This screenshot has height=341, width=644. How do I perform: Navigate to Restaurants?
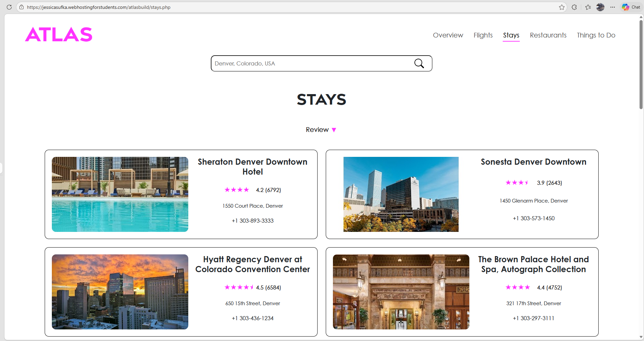point(548,35)
